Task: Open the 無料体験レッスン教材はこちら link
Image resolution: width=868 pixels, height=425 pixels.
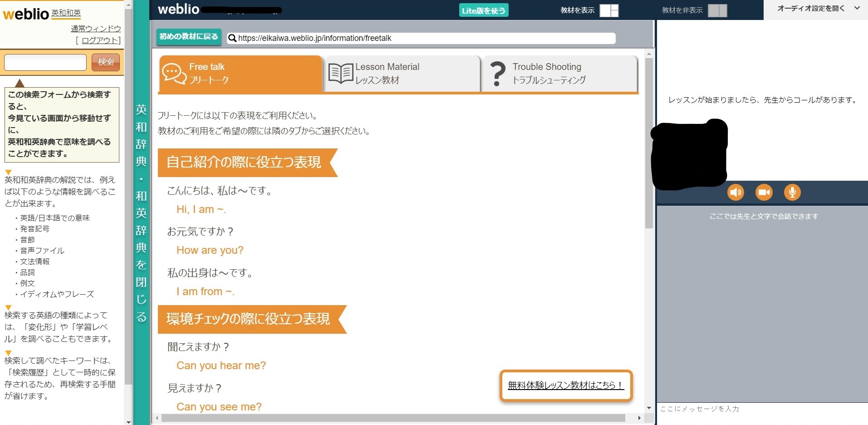Action: [565, 385]
